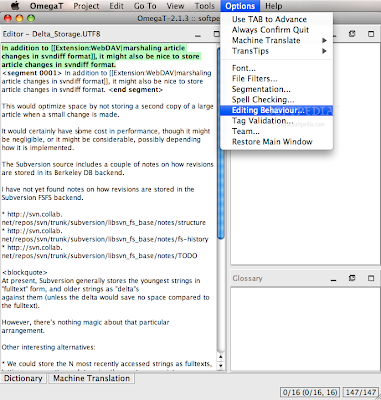Open Spell Checking... settings
The image size is (381, 400).
coord(276,100)
